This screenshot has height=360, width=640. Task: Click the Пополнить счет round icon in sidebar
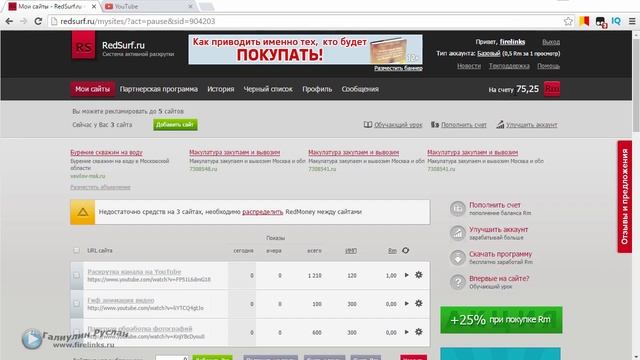coord(458,209)
